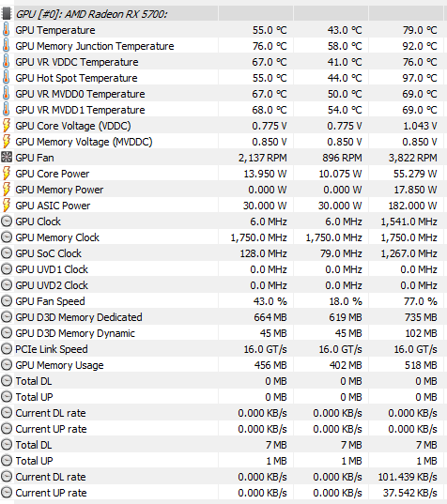Click the GPU chip icon in header row

[x=7, y=13]
